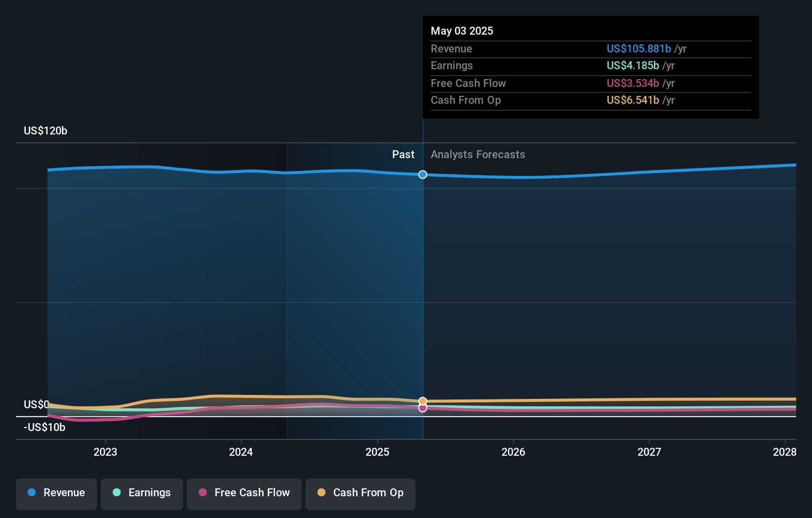Viewport: 812px width, 518px height.
Task: Switch to the Past section of the chart
Action: click(403, 154)
